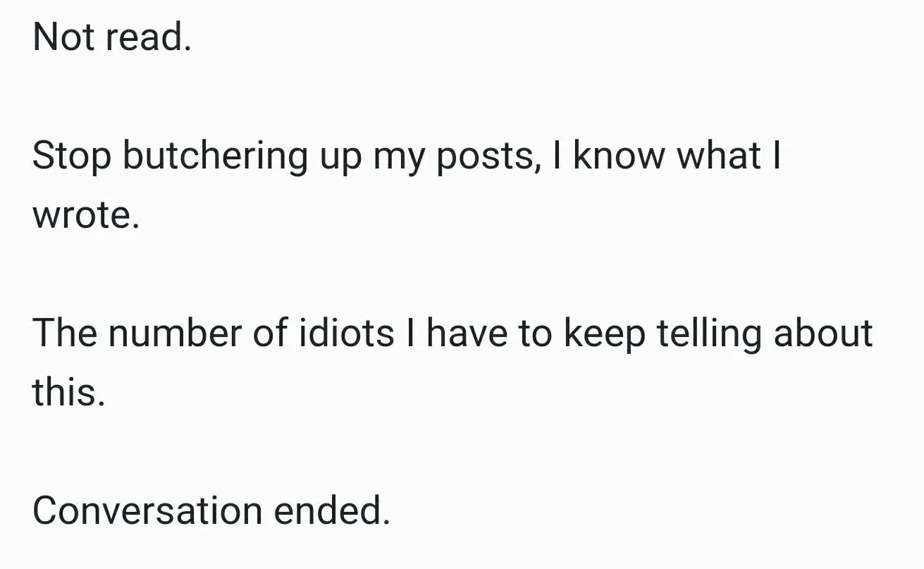Click the word "Conversation"
924x569 pixels.
pos(147,511)
